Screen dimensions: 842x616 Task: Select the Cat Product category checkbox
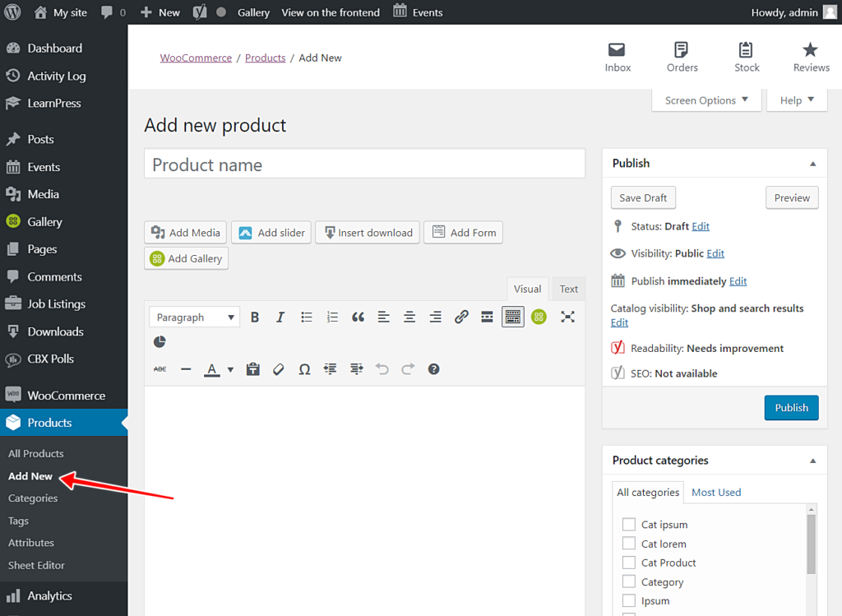click(x=629, y=563)
